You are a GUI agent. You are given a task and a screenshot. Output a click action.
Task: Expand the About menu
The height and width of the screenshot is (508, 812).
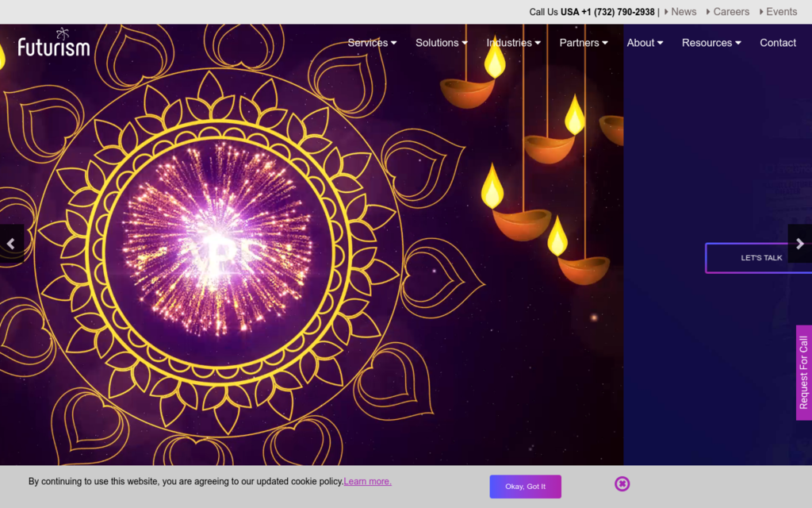coord(645,43)
